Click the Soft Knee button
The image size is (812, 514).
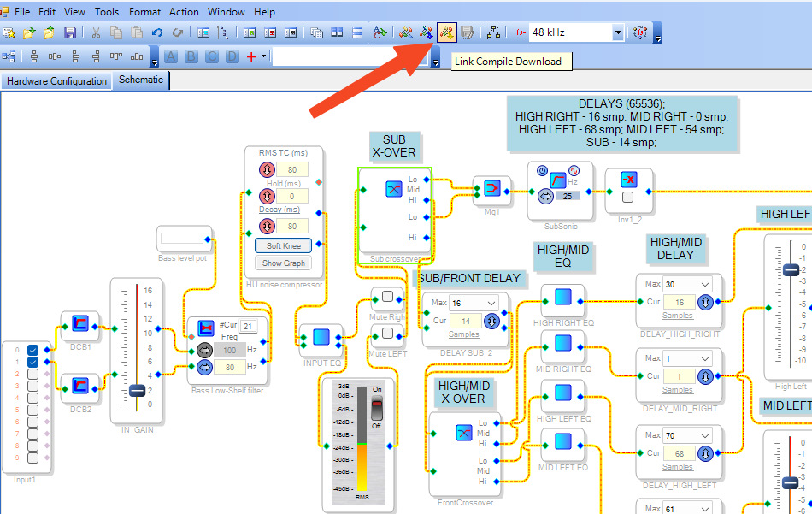[x=283, y=245]
